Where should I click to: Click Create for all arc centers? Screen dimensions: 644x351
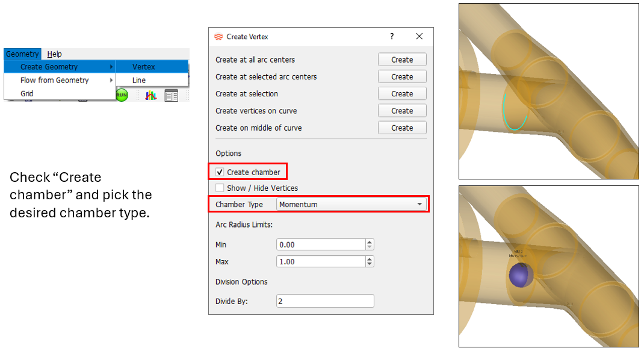(402, 60)
